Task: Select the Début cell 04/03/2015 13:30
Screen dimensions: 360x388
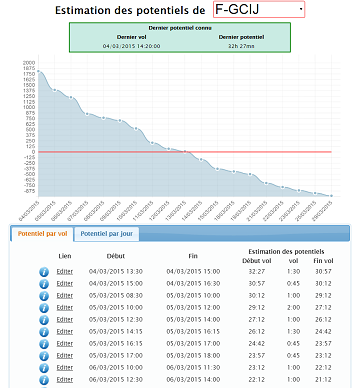Action: [x=116, y=272]
